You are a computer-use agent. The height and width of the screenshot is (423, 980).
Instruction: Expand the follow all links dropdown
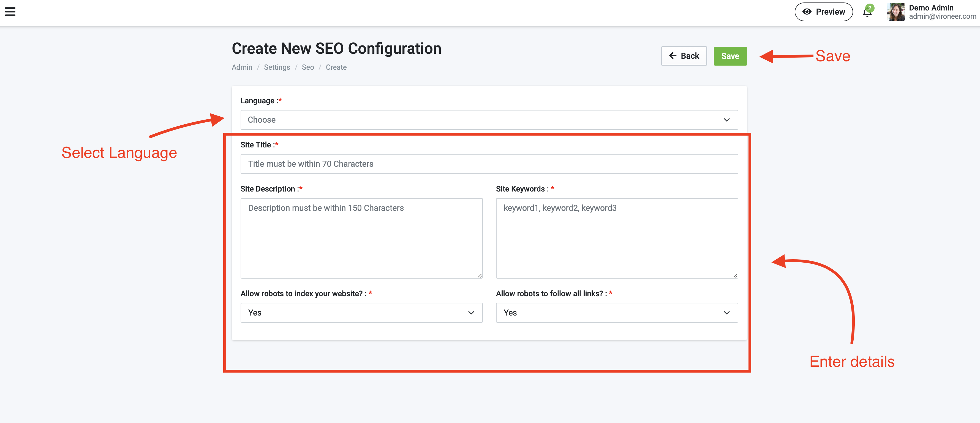pyautogui.click(x=616, y=312)
